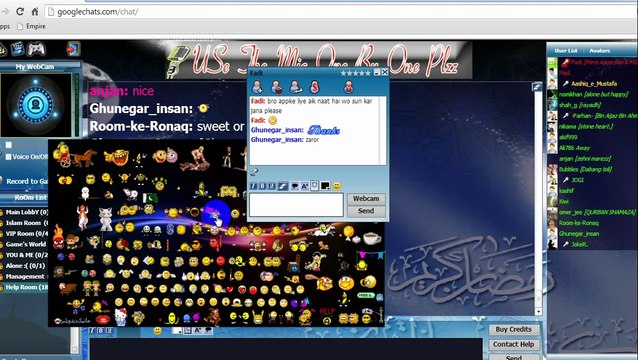The height and width of the screenshot is (360, 638).
Task: Select user Ghunegar_insan in user list
Action: click(579, 234)
